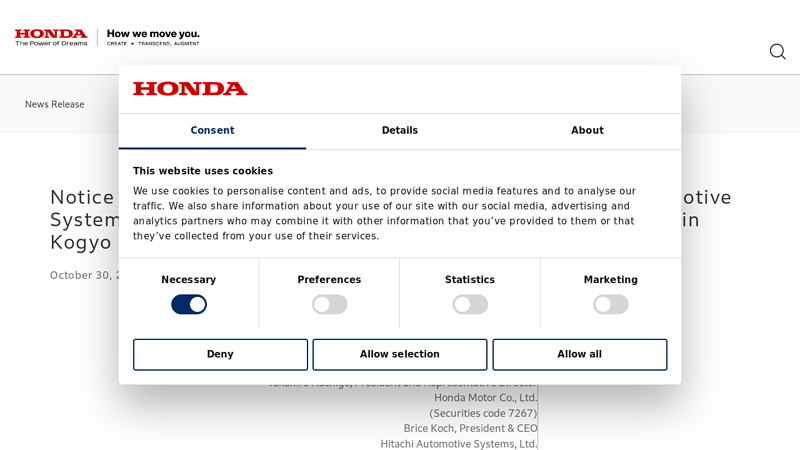Viewport: 800px width, 450px height.
Task: Click the 'Statistics' label
Action: tap(470, 280)
